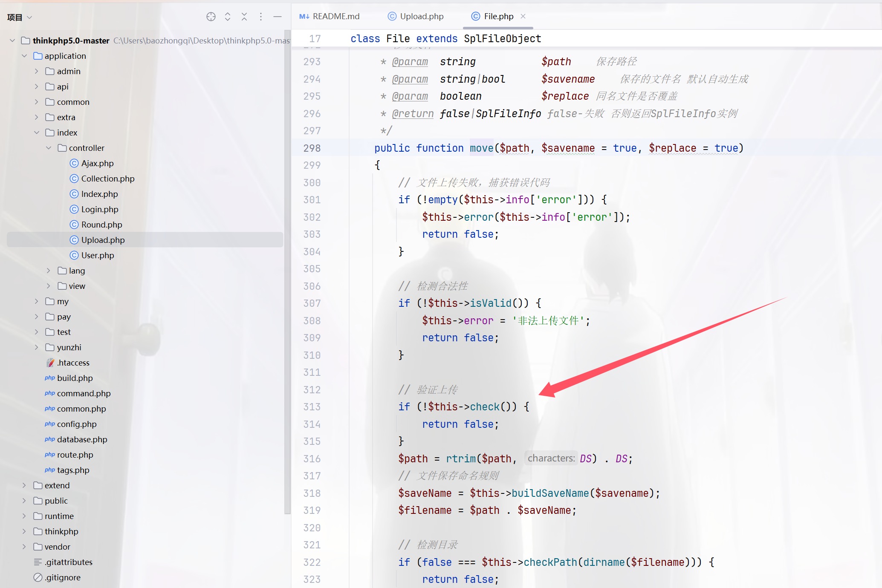This screenshot has width=882, height=588.
Task: Click the php icon beside build.php
Action: pyautogui.click(x=49, y=378)
